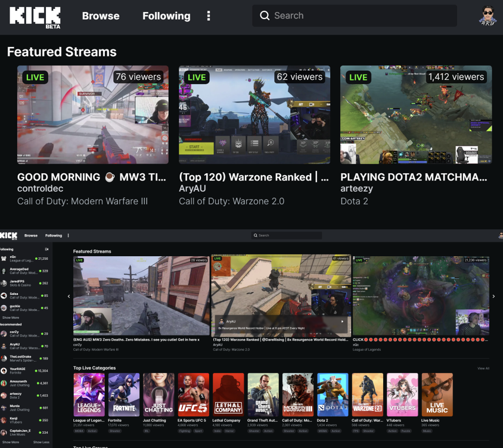Screen dimensions: 503x448
Task: Click the small Search box in lower header
Action: pyautogui.click(x=287, y=235)
